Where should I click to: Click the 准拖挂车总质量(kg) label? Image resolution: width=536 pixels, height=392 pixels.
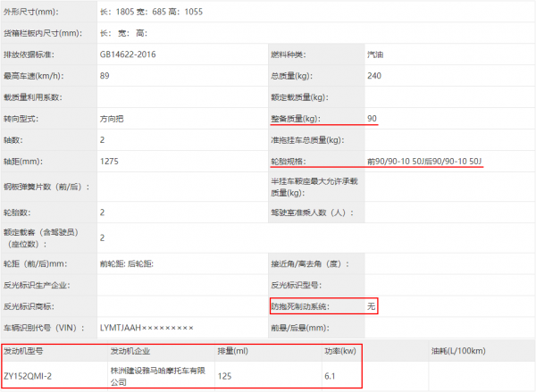coord(307,140)
